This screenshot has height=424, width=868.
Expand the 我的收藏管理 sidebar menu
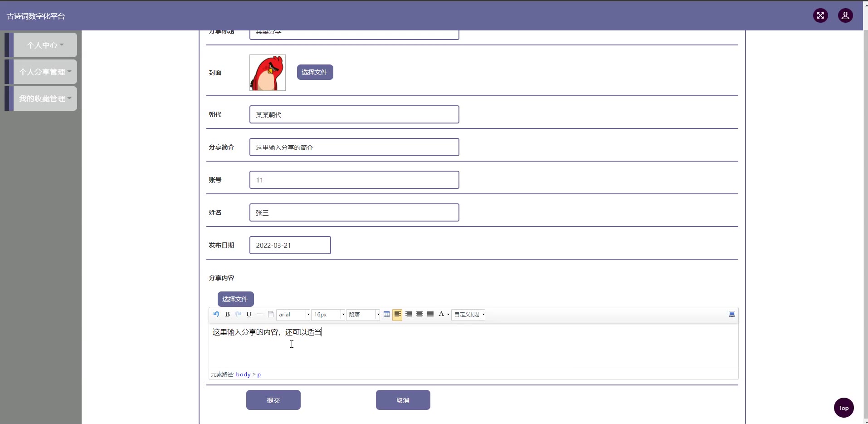coord(45,99)
